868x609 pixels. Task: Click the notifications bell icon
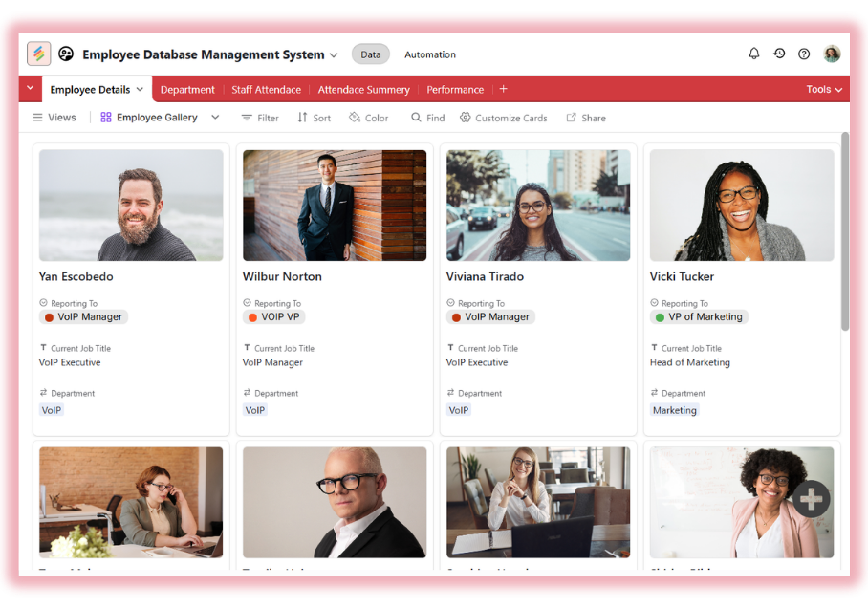tap(753, 54)
